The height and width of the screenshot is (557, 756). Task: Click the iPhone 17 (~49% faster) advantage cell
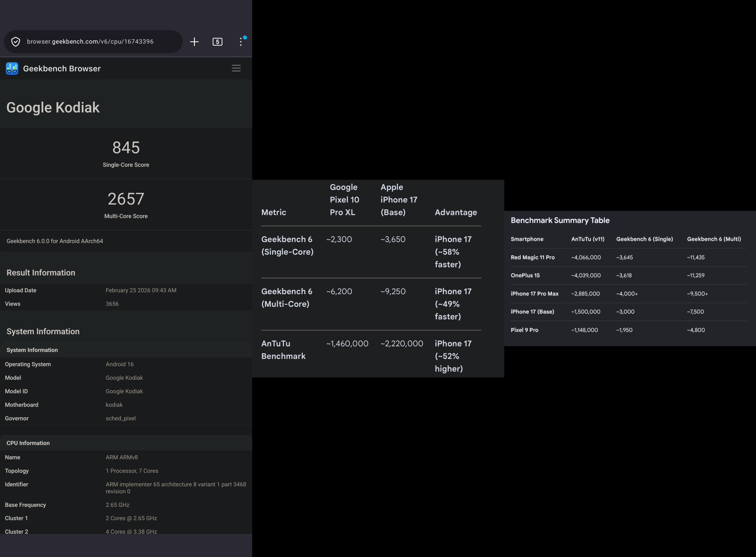[x=453, y=304]
